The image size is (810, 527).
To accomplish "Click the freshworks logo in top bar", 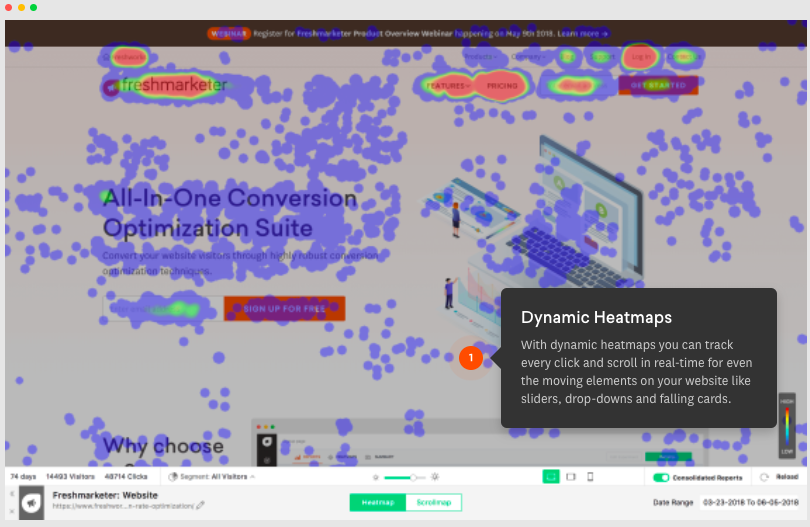I will pyautogui.click(x=126, y=57).
